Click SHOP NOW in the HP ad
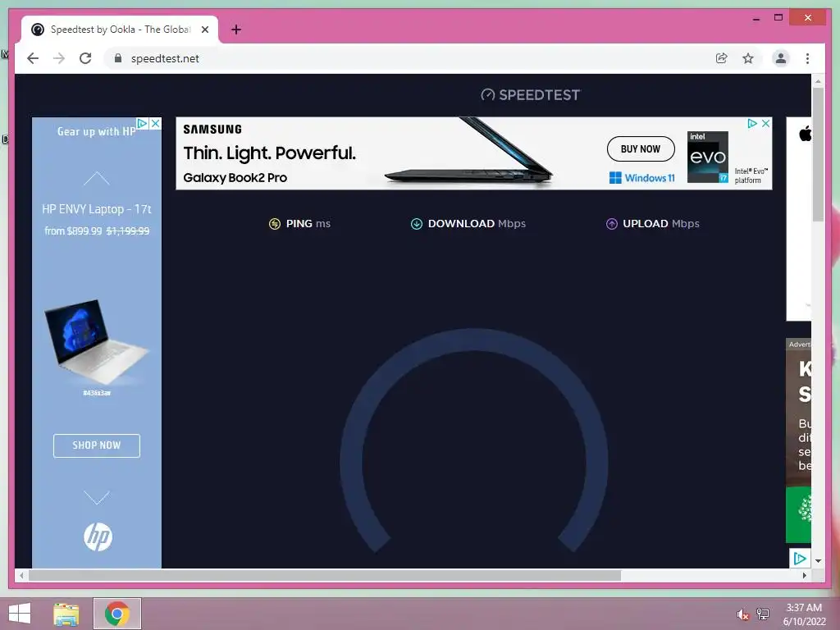Image resolution: width=840 pixels, height=630 pixels. click(97, 445)
